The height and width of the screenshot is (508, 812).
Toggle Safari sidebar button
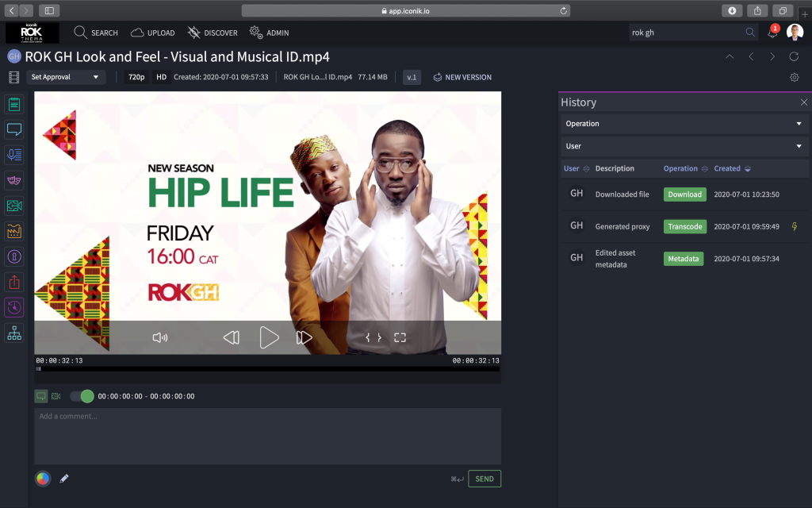point(49,10)
